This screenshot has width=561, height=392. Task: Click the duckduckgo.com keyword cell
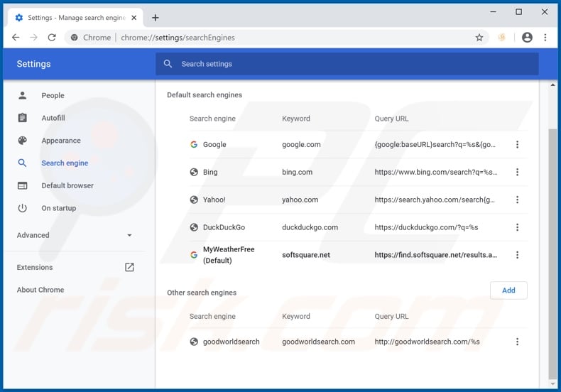click(x=310, y=227)
